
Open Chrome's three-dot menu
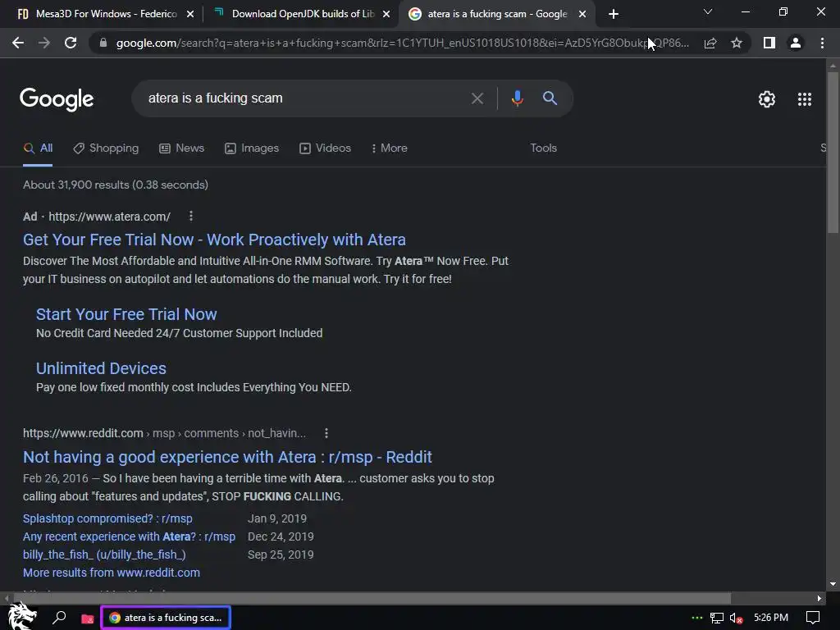pos(822,43)
